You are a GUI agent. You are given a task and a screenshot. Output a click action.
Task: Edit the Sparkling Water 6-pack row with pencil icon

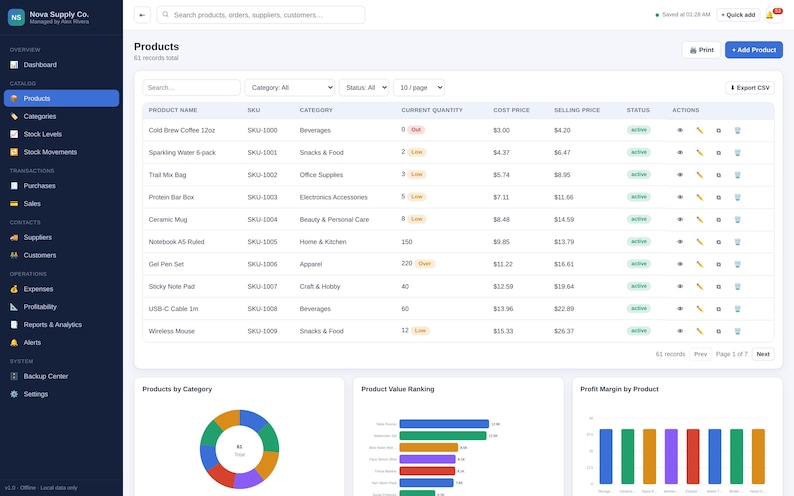699,152
